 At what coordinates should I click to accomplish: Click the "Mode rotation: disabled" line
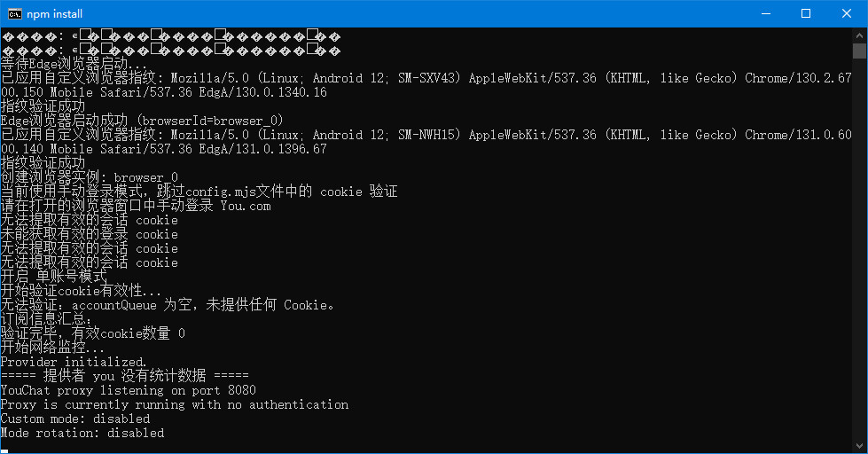pos(82,433)
